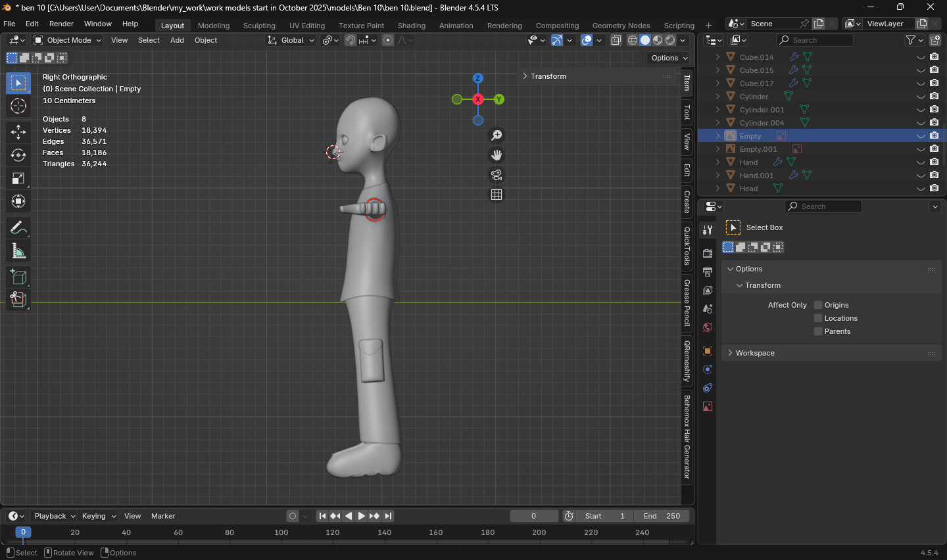This screenshot has height=560, width=947.
Task: Open the Render menu
Action: click(61, 24)
